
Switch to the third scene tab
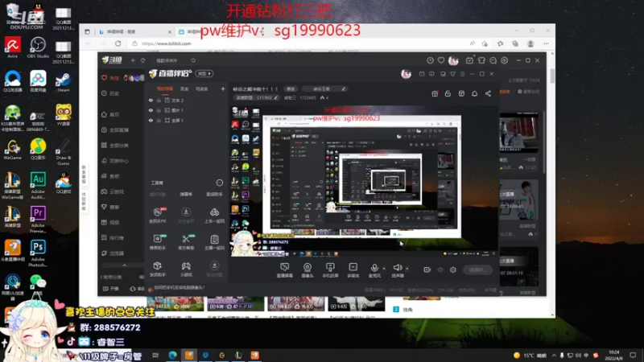click(x=202, y=88)
